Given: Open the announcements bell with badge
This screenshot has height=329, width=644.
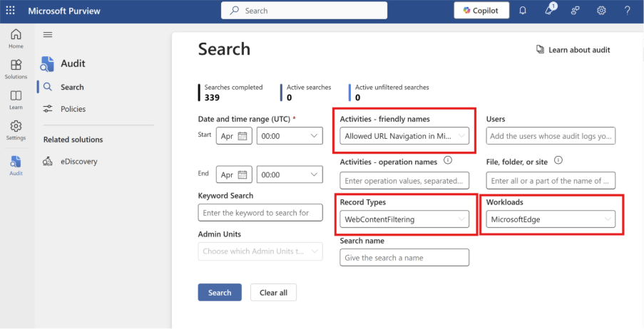Looking at the screenshot, I should coord(549,10).
